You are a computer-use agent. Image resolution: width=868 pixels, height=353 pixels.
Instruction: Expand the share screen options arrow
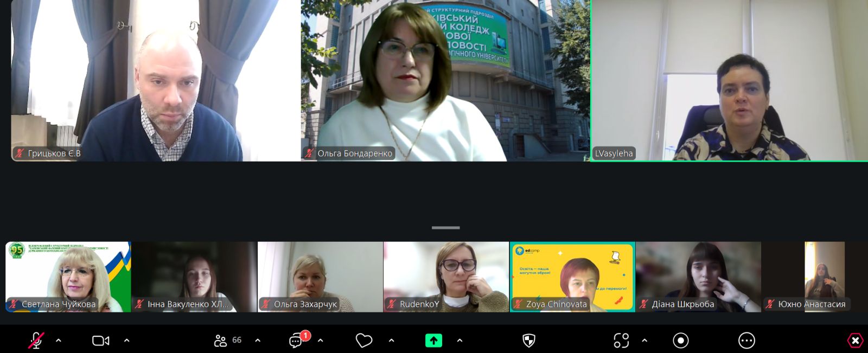pos(459,341)
